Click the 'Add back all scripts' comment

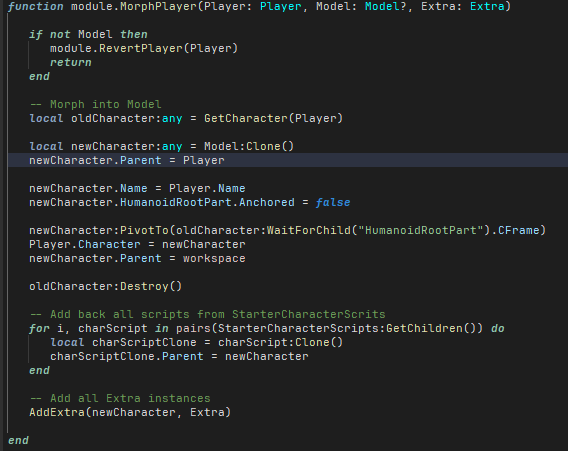pos(208,314)
